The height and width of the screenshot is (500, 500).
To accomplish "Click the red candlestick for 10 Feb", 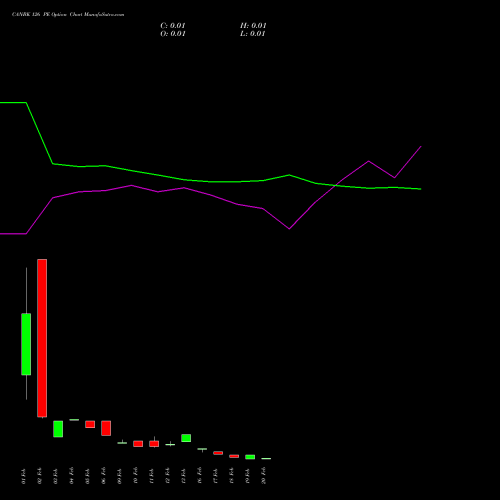I will click(138, 444).
